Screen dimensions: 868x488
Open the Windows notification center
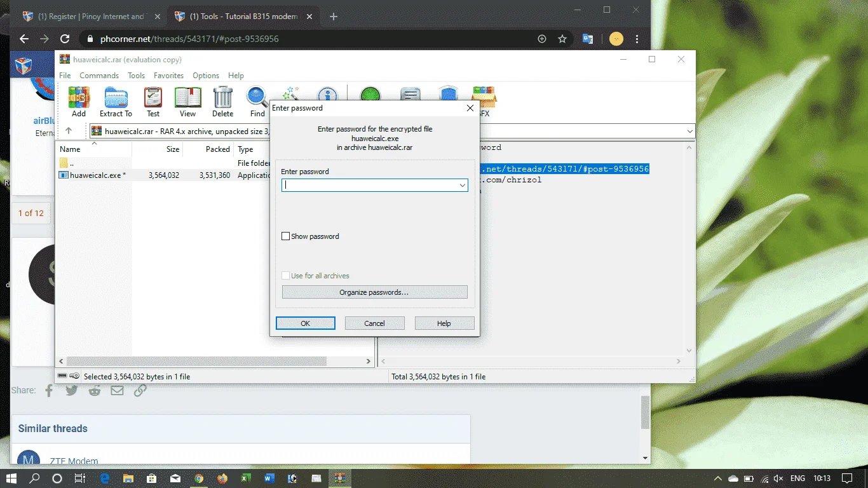846,478
